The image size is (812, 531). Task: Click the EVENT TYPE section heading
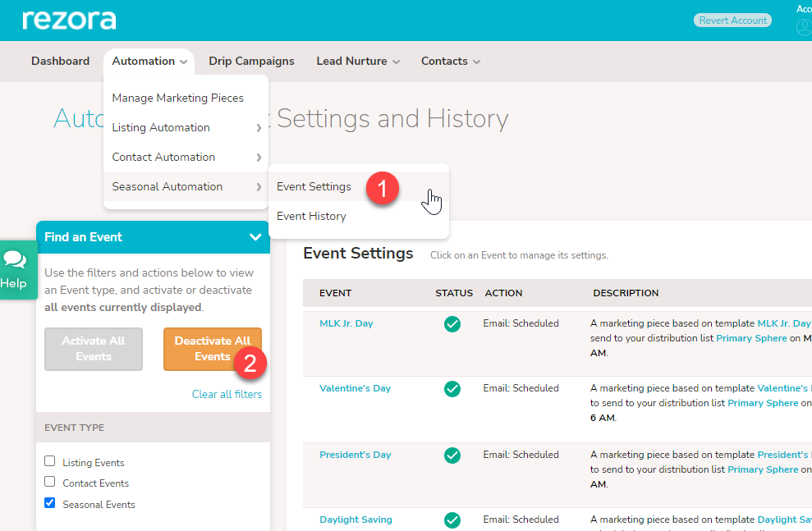(74, 428)
